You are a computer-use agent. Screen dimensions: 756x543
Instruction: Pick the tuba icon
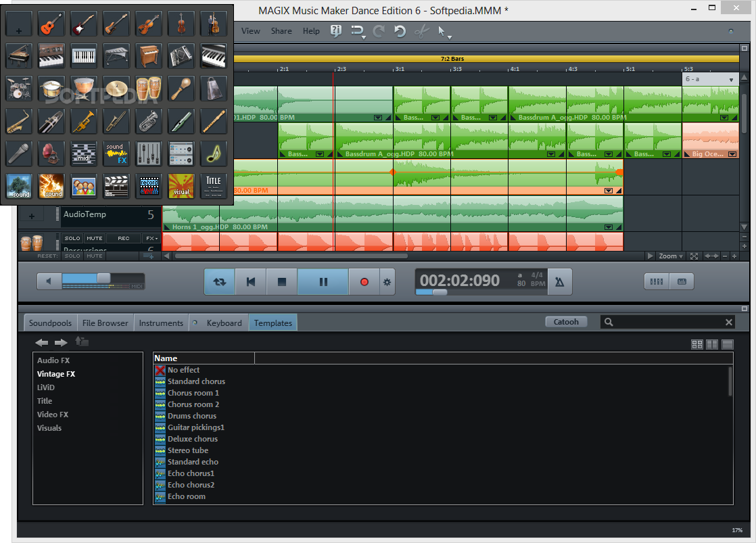[x=149, y=121]
